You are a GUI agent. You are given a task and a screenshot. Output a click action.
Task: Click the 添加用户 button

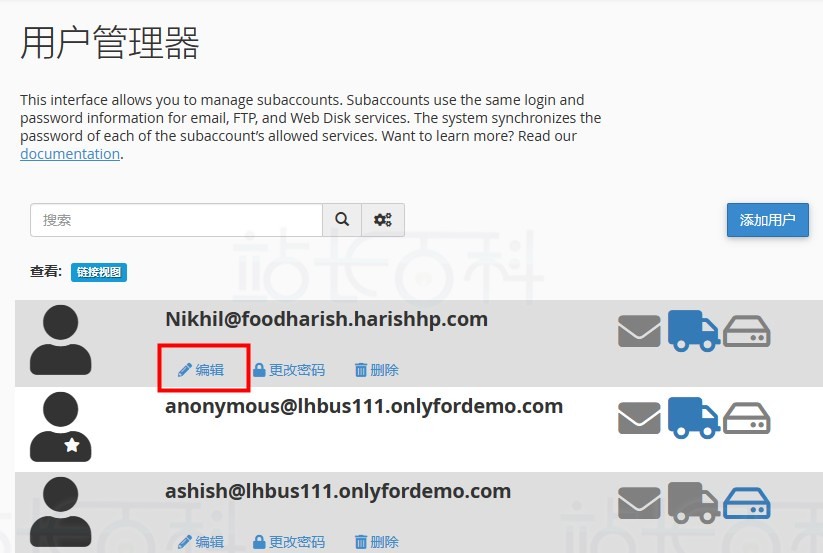pyautogui.click(x=767, y=220)
